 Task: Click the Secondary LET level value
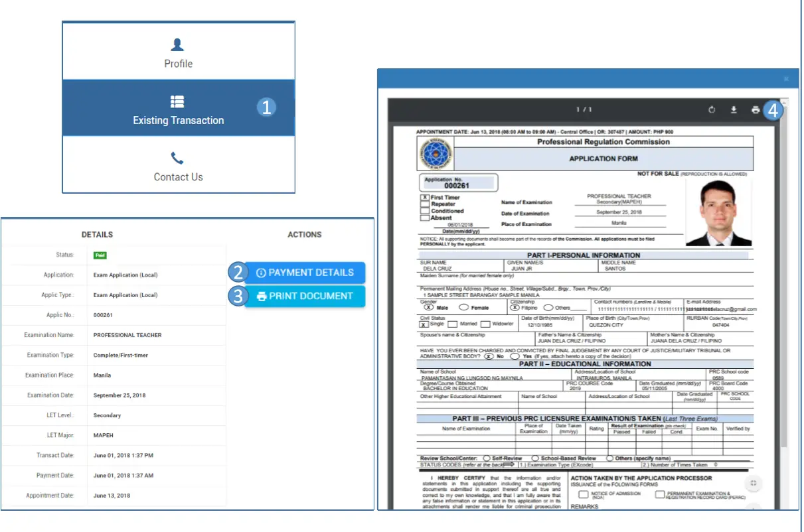point(107,415)
